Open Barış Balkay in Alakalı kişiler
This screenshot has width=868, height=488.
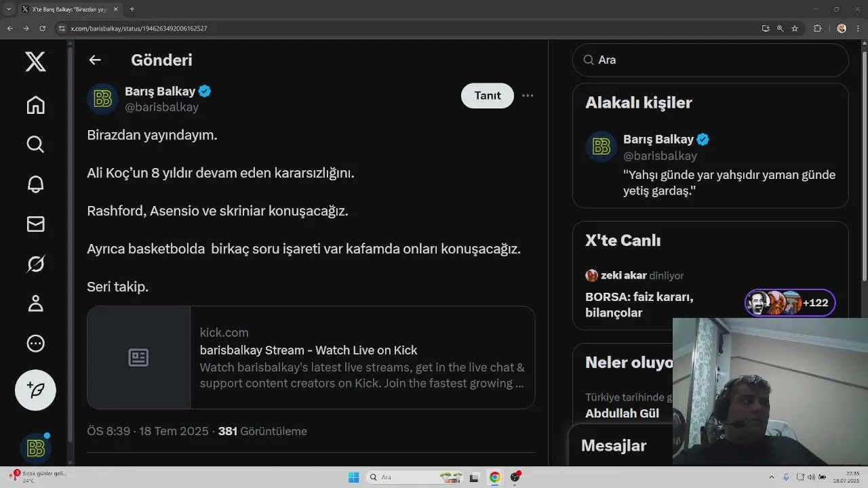coord(658,139)
